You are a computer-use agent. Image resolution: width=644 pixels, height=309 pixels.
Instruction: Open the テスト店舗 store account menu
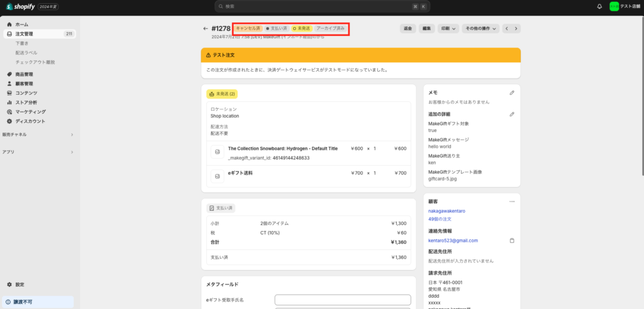(626, 6)
